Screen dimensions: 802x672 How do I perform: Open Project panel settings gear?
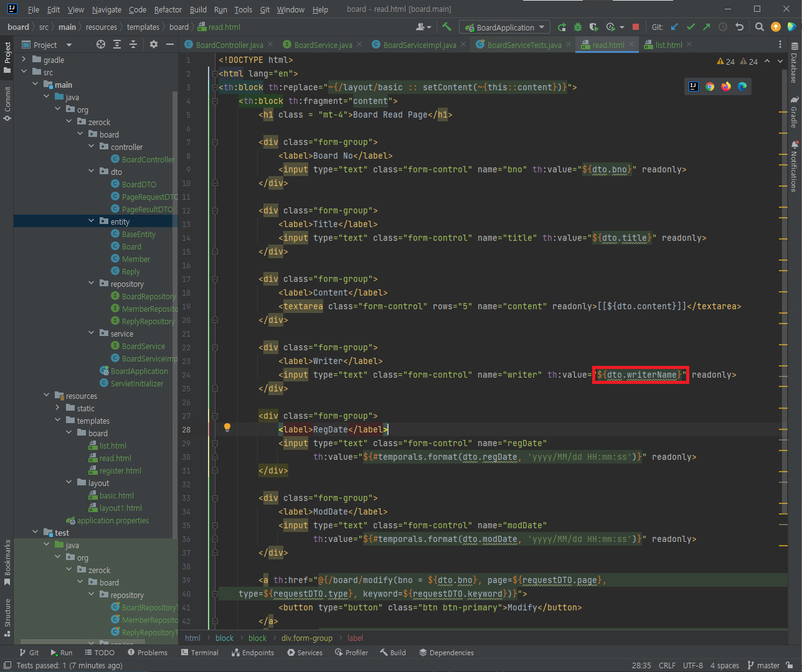(154, 44)
